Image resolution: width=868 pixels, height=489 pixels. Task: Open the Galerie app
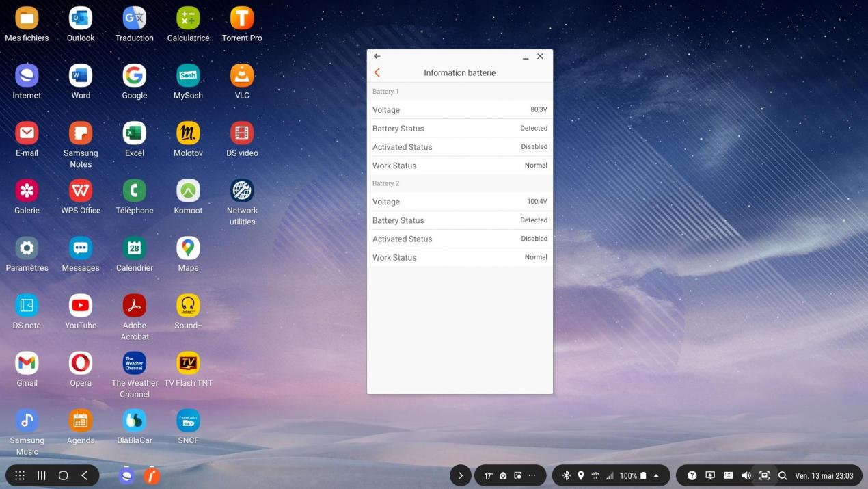pyautogui.click(x=27, y=190)
